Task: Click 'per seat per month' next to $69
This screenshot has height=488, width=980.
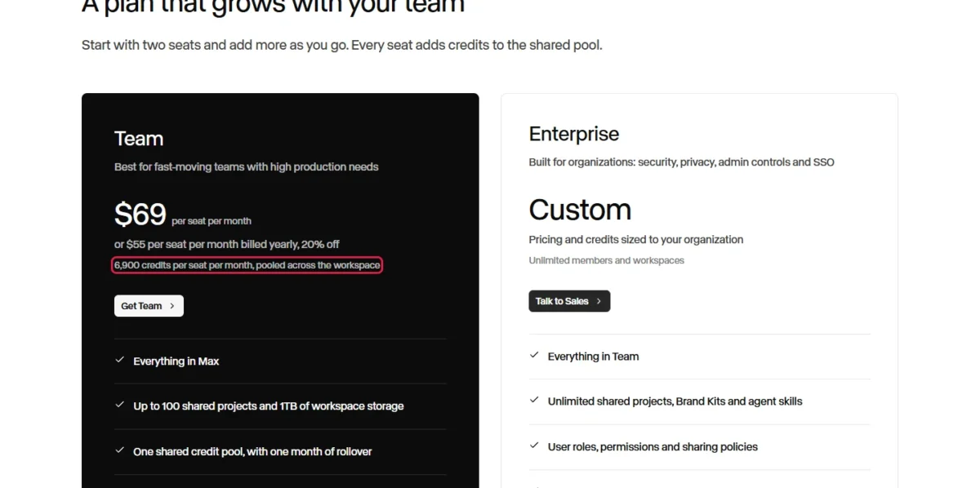Action: [x=212, y=221]
